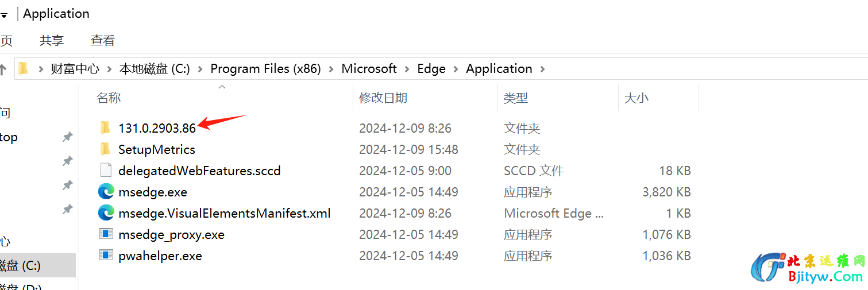Expand the chevron after Application breadcrumb
This screenshot has width=868, height=290.
(x=542, y=69)
